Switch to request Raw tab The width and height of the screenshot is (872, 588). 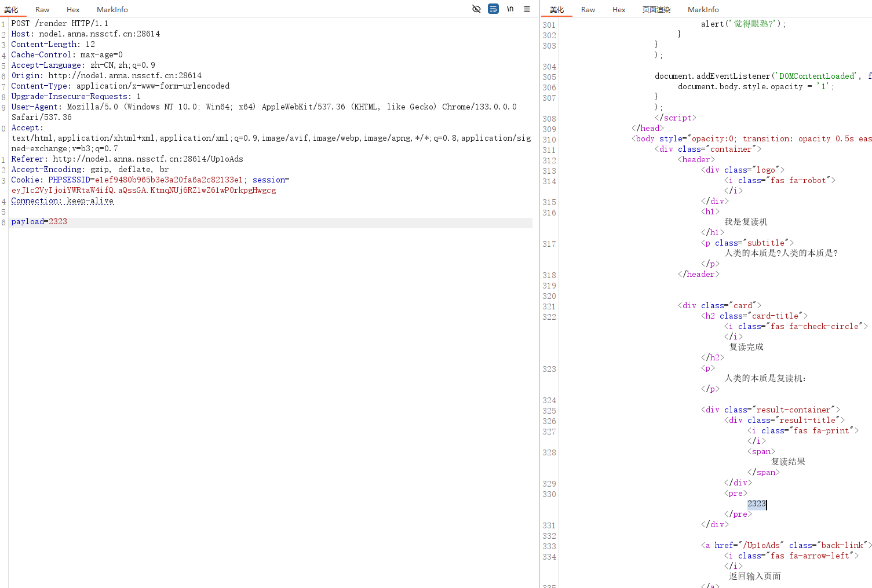(x=42, y=9)
